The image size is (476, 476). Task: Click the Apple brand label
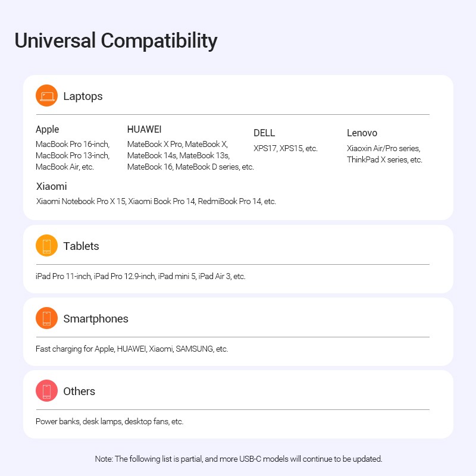(48, 130)
